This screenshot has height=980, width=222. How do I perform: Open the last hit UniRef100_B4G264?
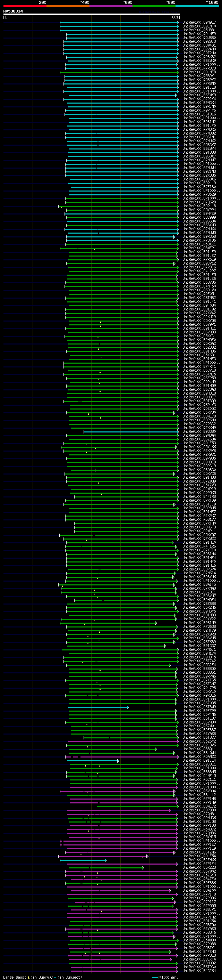199,971
